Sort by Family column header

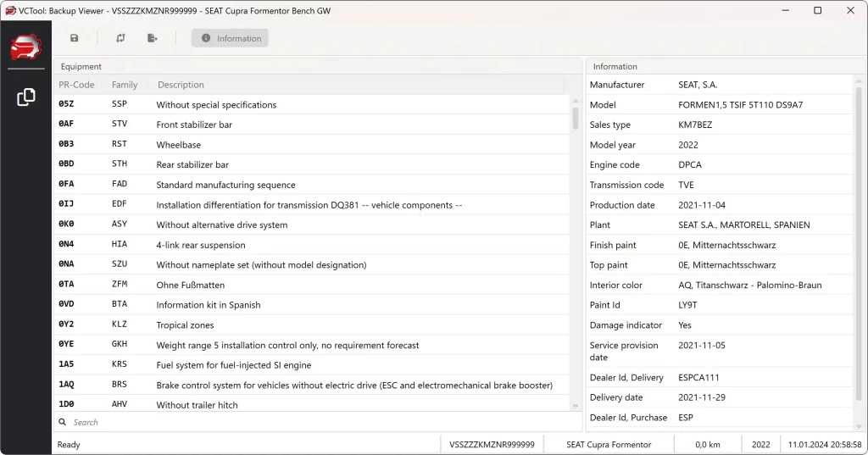(x=125, y=85)
